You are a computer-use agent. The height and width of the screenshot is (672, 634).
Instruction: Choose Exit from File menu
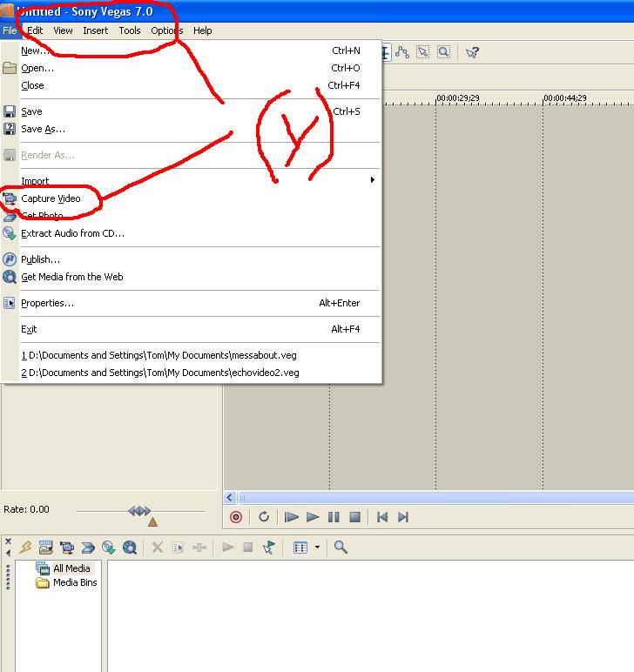[191, 329]
